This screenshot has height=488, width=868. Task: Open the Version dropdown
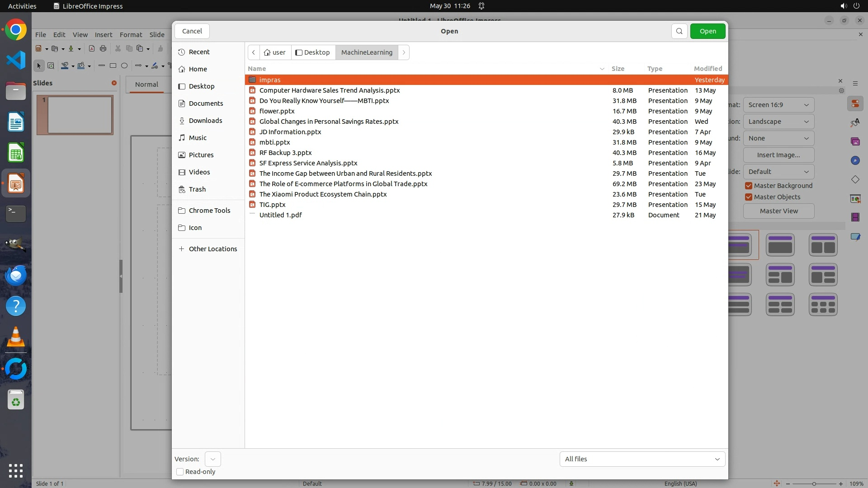[212, 459]
